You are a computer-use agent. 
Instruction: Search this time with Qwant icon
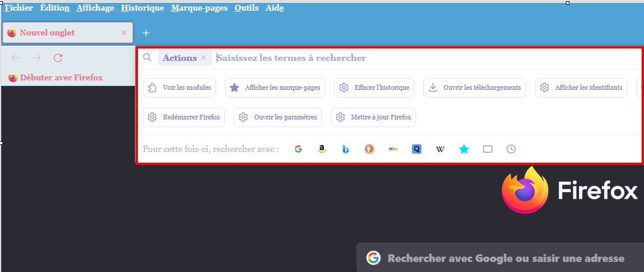(417, 150)
